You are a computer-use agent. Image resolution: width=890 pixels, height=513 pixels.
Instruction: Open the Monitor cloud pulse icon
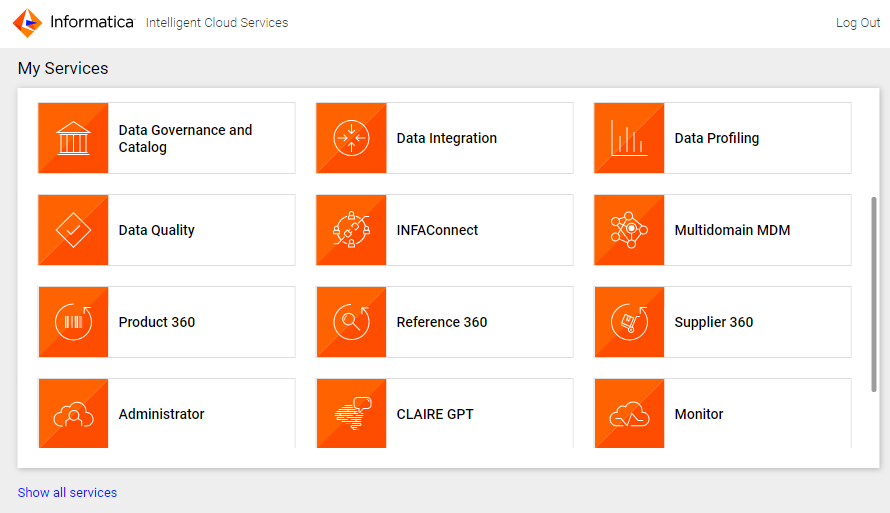click(629, 414)
